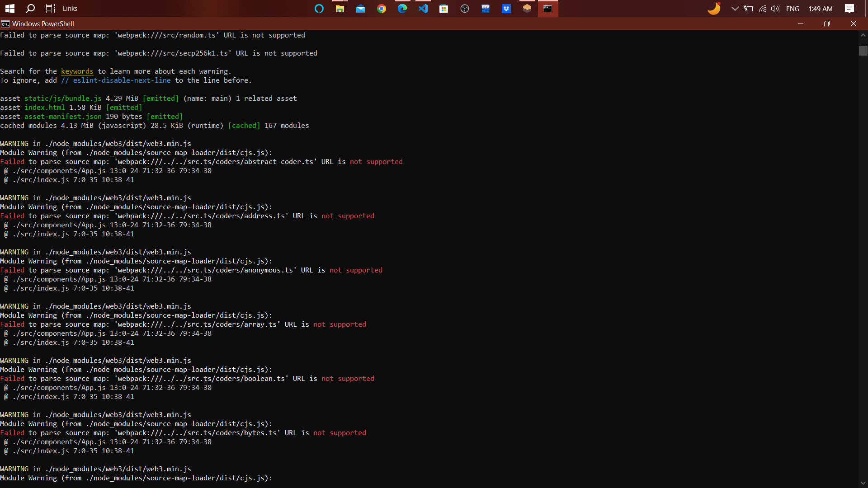Image resolution: width=868 pixels, height=488 pixels.
Task: Open the volume control icon
Action: tap(775, 9)
